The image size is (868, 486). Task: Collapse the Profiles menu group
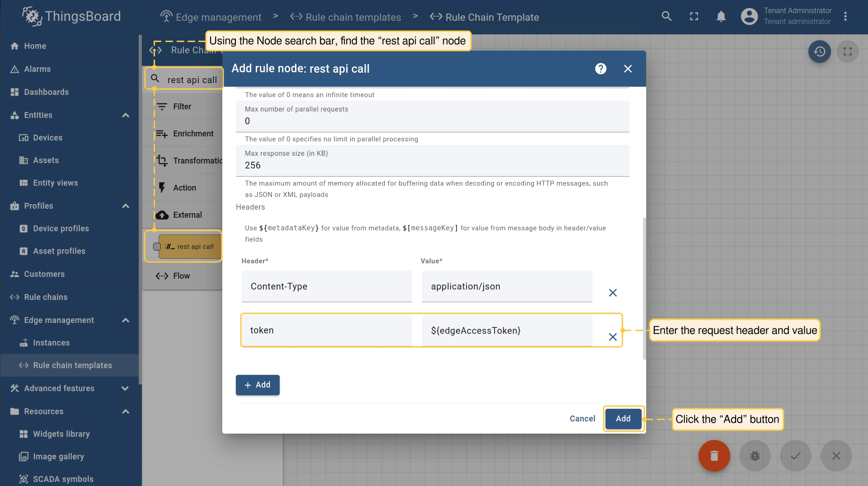[126, 206]
